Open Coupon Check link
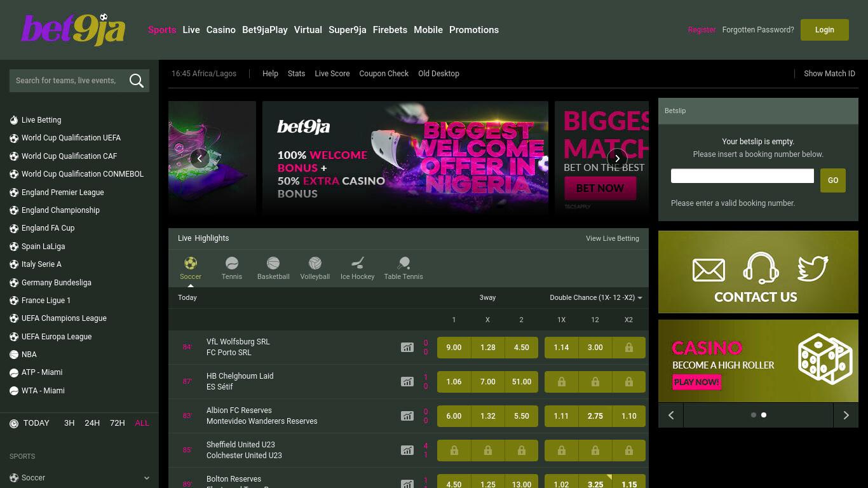868x488 pixels. point(384,74)
